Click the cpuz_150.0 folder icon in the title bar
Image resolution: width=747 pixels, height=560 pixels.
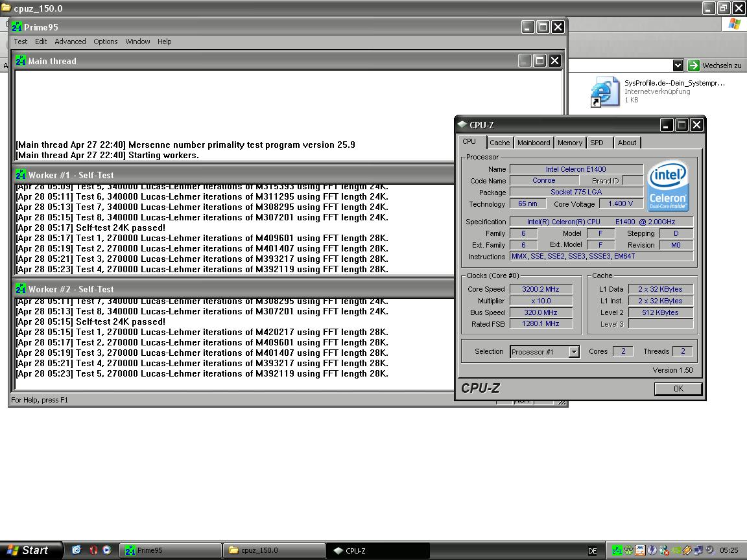pyautogui.click(x=6, y=8)
